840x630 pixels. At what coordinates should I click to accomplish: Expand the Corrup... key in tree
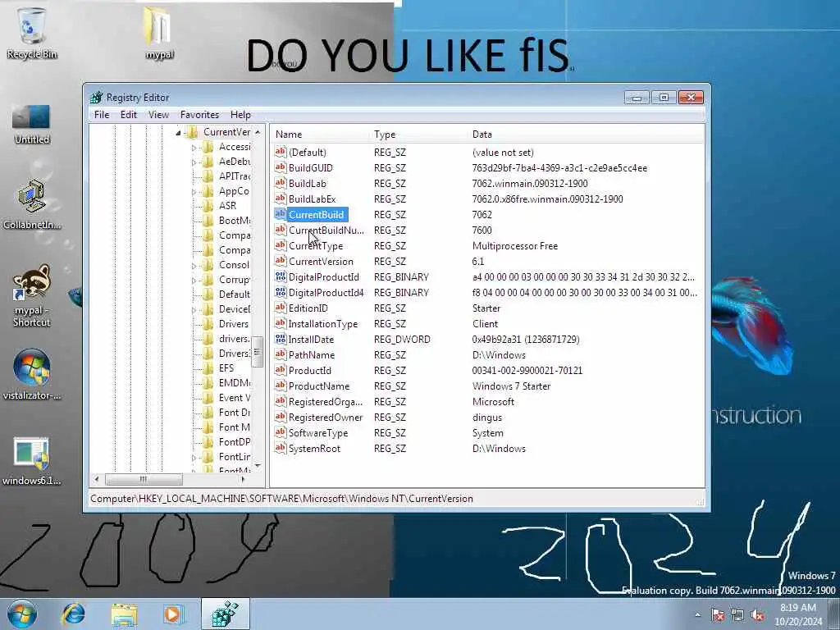(194, 281)
